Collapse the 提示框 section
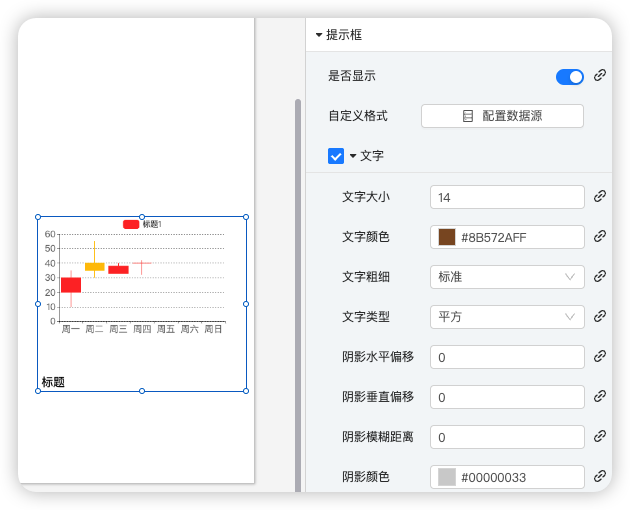The image size is (630, 510). point(319,35)
